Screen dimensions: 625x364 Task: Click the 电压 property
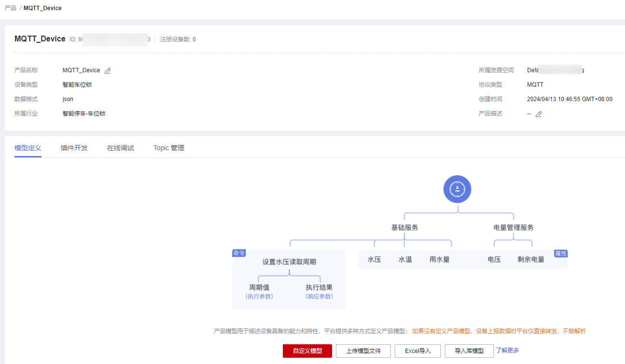[x=494, y=260]
